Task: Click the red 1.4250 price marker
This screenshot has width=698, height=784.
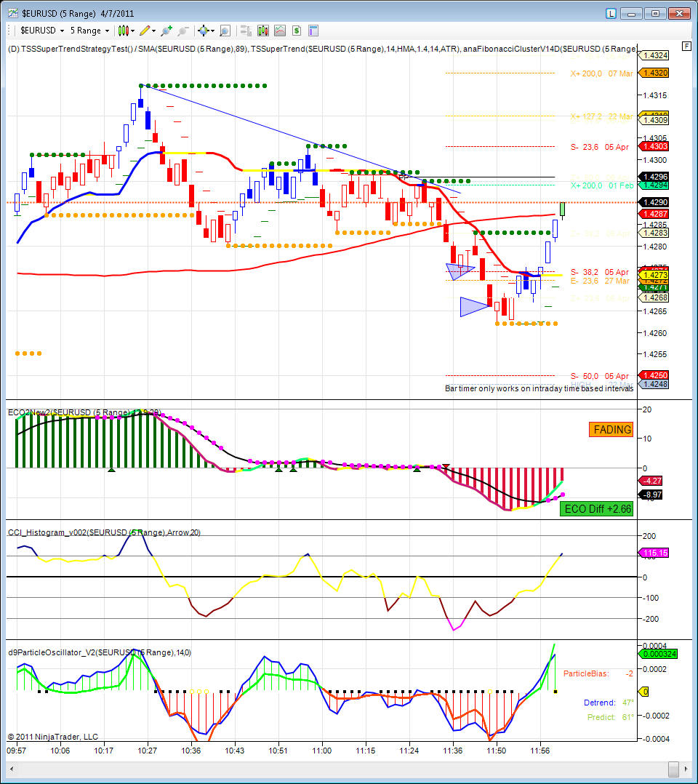Action: click(x=655, y=375)
